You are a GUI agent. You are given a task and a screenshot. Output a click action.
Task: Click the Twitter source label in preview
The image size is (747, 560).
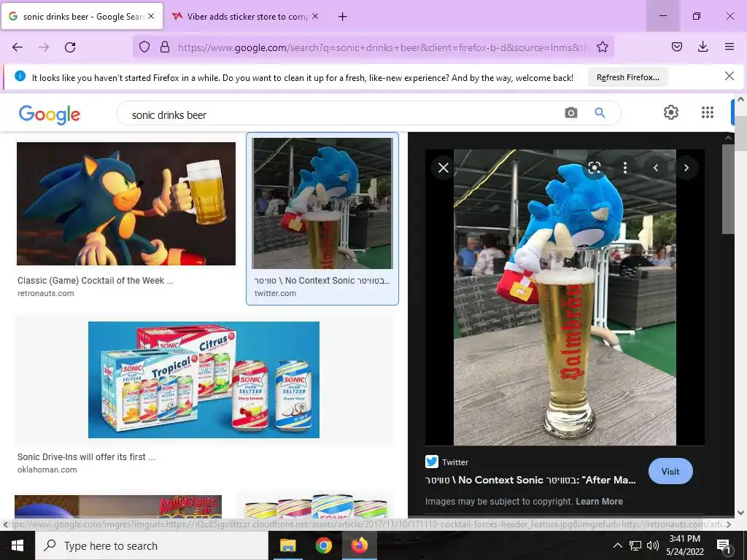(x=454, y=462)
